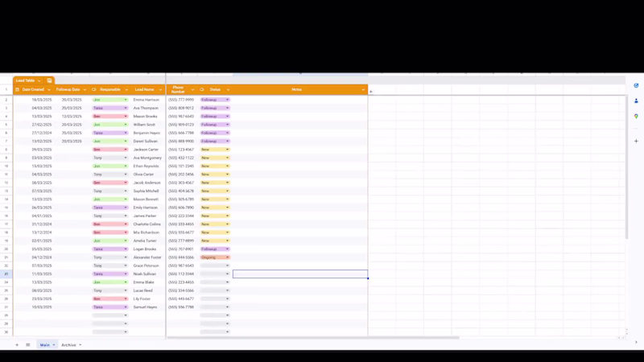Click the Phone Number column header
The height and width of the screenshot is (362, 644).
click(178, 89)
